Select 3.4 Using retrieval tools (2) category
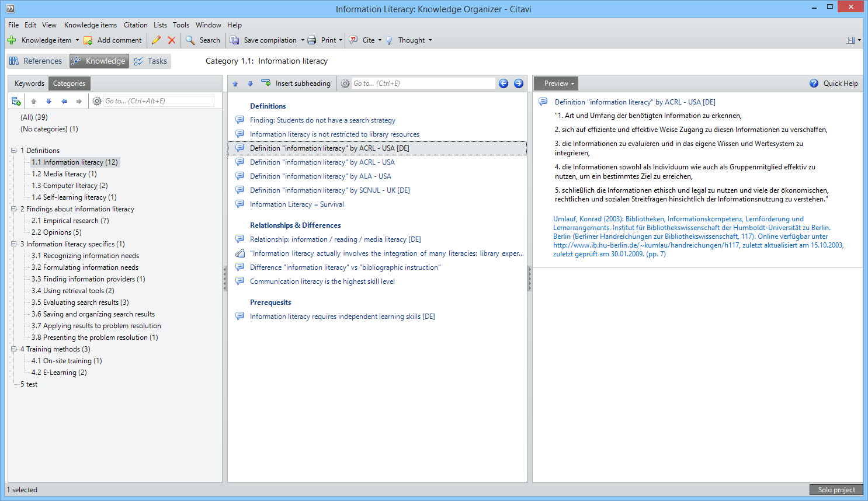 (x=73, y=291)
